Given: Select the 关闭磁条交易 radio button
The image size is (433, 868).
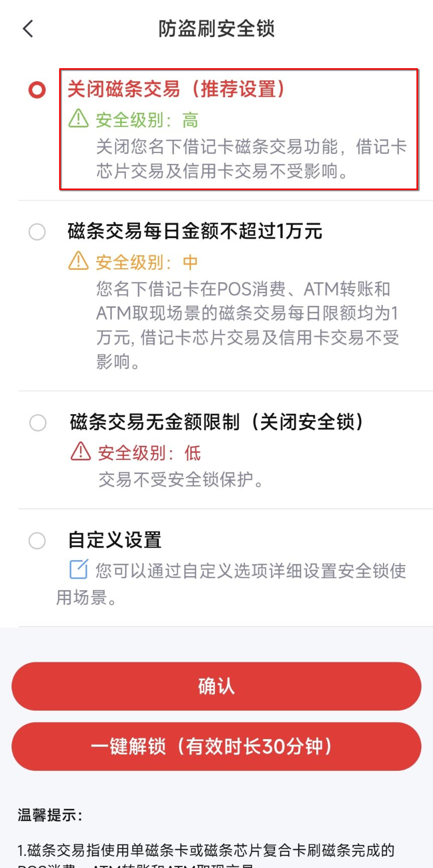Looking at the screenshot, I should (x=37, y=90).
